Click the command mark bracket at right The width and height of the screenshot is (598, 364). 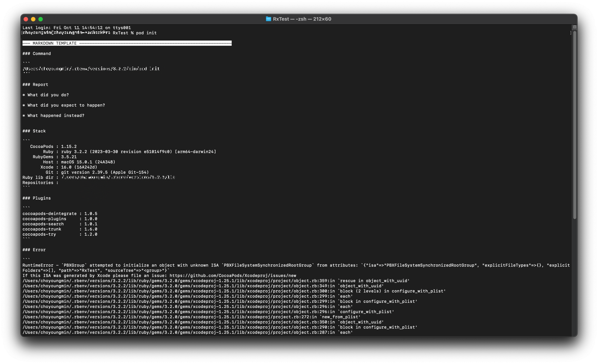[570, 33]
